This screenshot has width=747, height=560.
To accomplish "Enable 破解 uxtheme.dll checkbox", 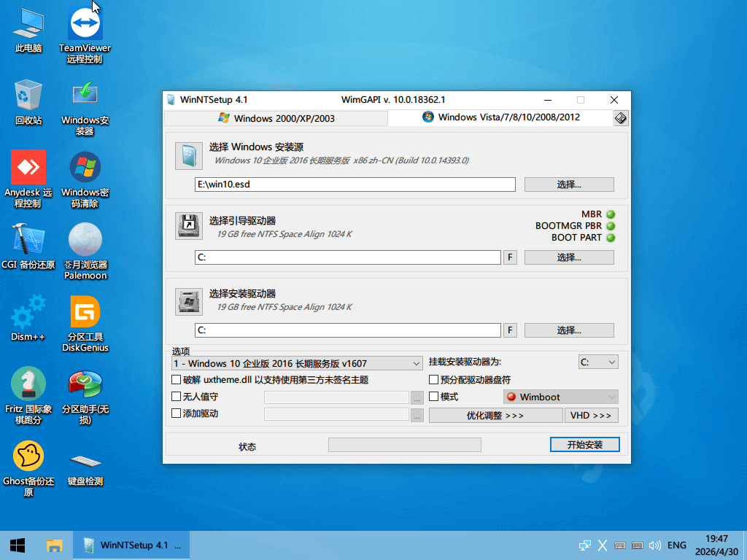I will coord(177,379).
